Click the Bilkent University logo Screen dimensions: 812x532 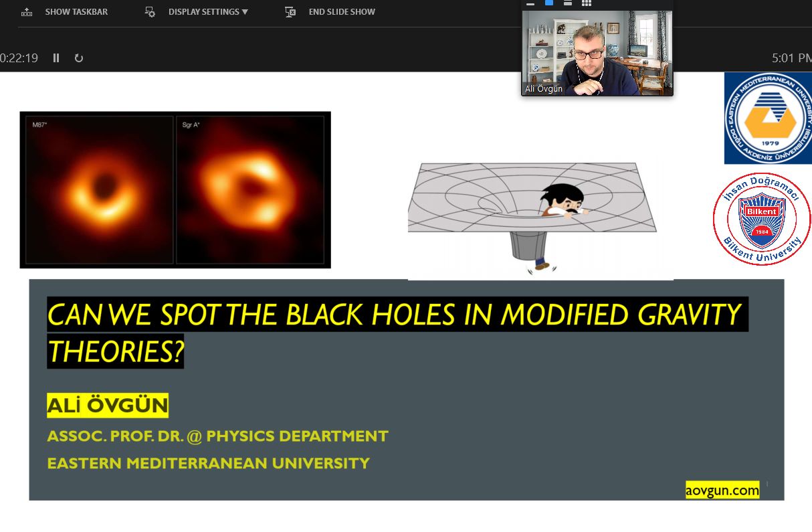click(x=761, y=218)
